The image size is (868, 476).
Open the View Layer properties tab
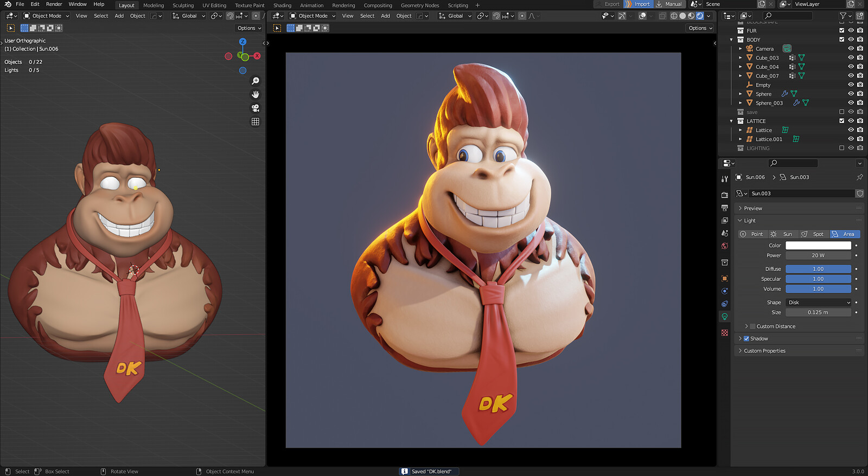click(x=725, y=221)
